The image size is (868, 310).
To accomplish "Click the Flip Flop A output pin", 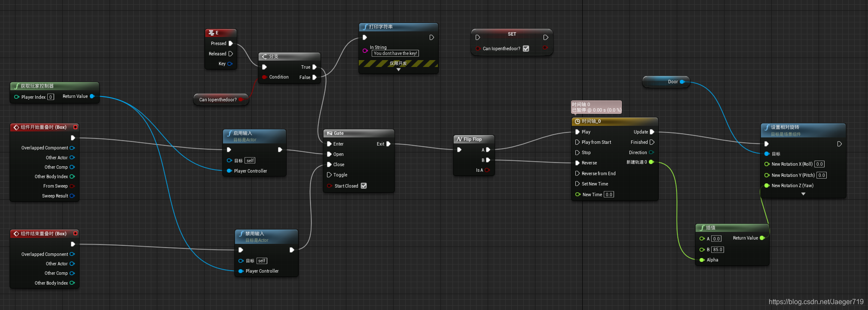I will coord(488,150).
